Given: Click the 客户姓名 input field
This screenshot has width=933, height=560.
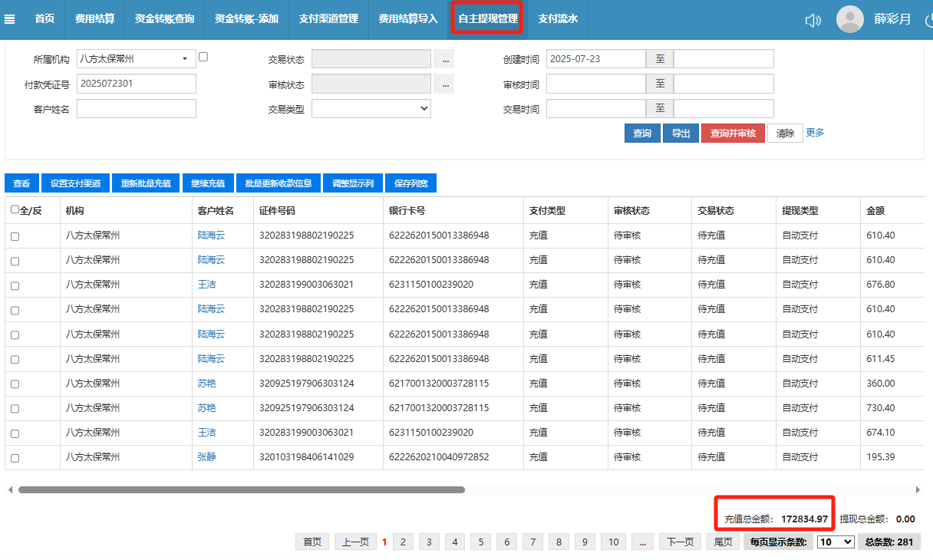Looking at the screenshot, I should [x=136, y=109].
